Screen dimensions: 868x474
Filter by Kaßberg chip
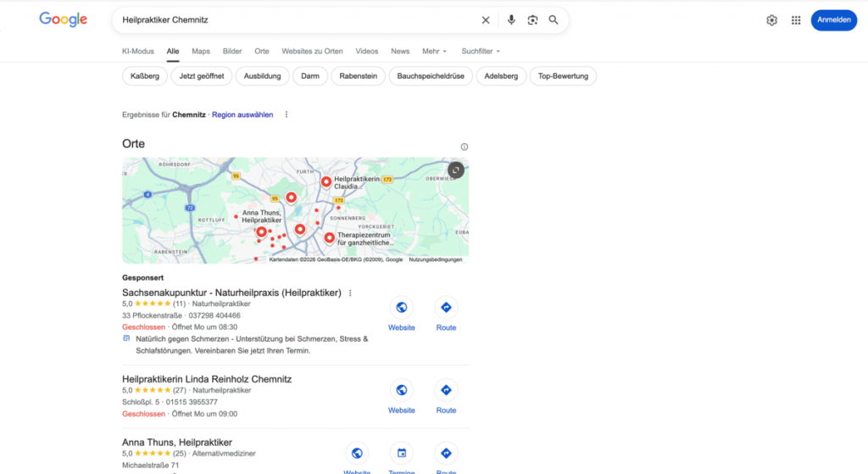point(144,75)
